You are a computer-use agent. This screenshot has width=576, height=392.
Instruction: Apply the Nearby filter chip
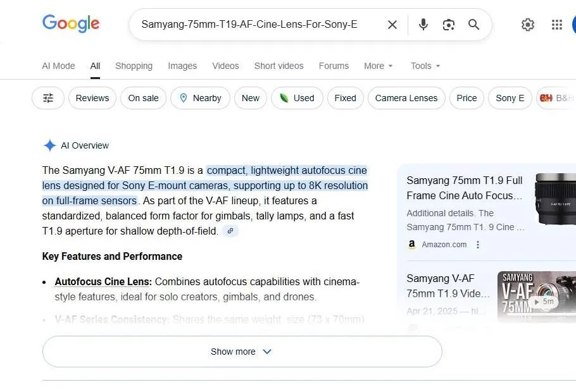[200, 98]
